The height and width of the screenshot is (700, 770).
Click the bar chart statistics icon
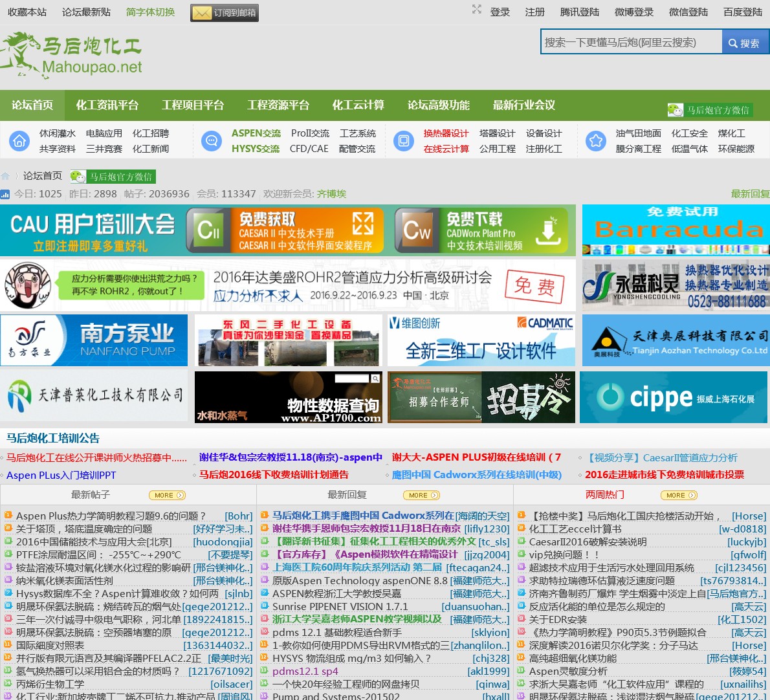[5, 194]
